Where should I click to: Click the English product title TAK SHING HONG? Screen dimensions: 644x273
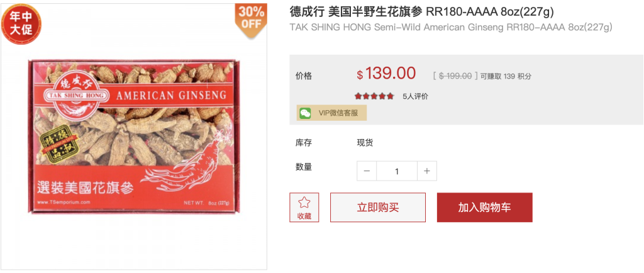point(451,28)
